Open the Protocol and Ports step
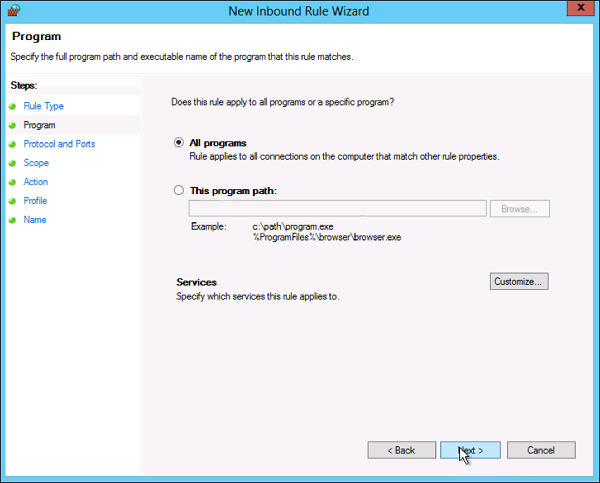This screenshot has width=600, height=483. pyautogui.click(x=59, y=144)
